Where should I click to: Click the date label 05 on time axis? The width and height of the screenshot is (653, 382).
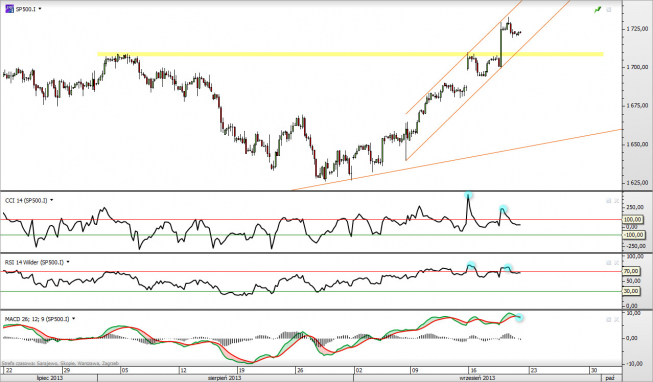[125, 370]
